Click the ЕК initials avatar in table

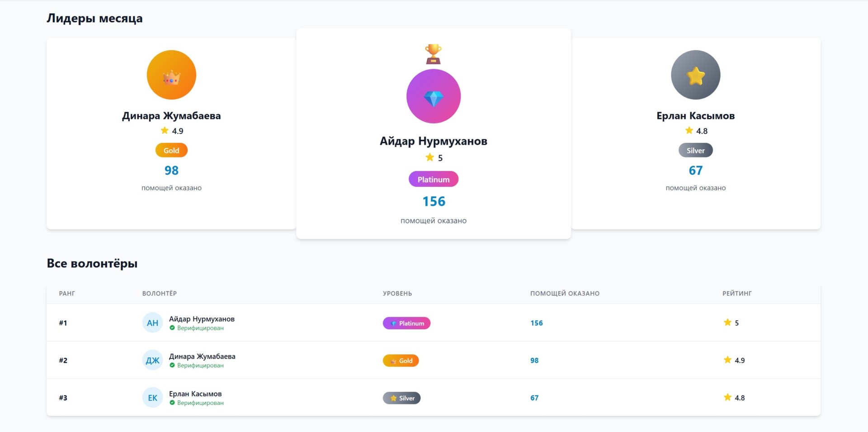tap(152, 398)
